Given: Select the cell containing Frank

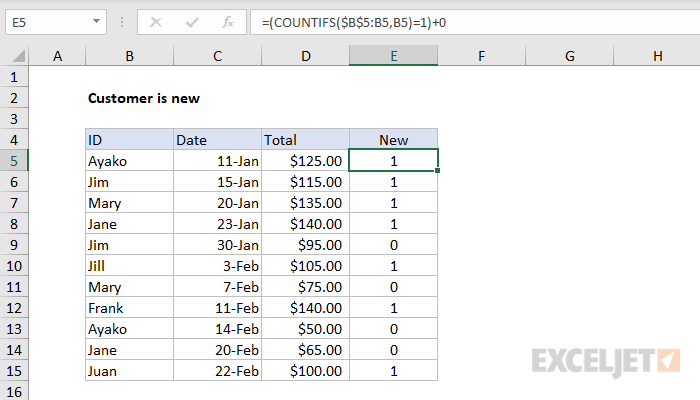Looking at the screenshot, I should pyautogui.click(x=129, y=308).
